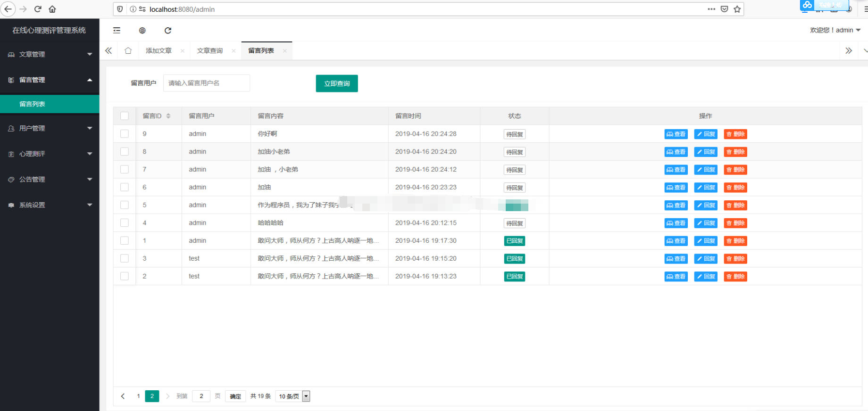The width and height of the screenshot is (868, 411).
Task: Check the row for message ID 4
Action: (x=125, y=222)
